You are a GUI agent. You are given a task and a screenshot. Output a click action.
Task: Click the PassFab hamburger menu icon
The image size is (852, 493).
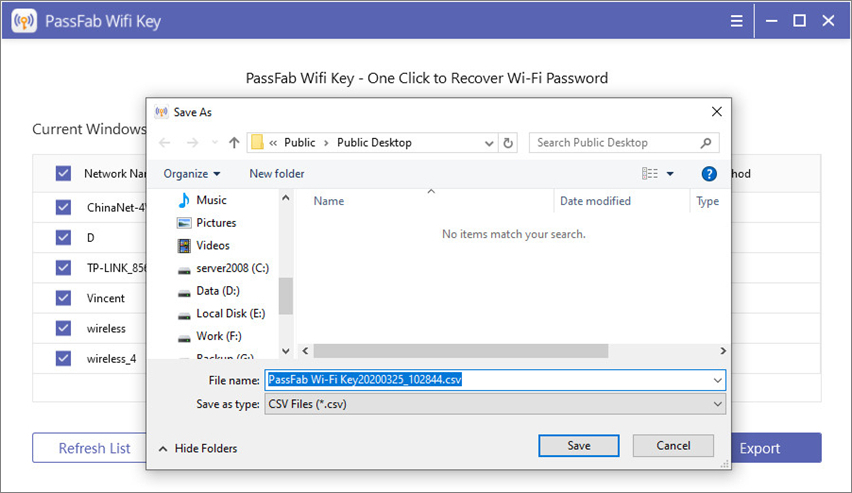click(x=737, y=20)
